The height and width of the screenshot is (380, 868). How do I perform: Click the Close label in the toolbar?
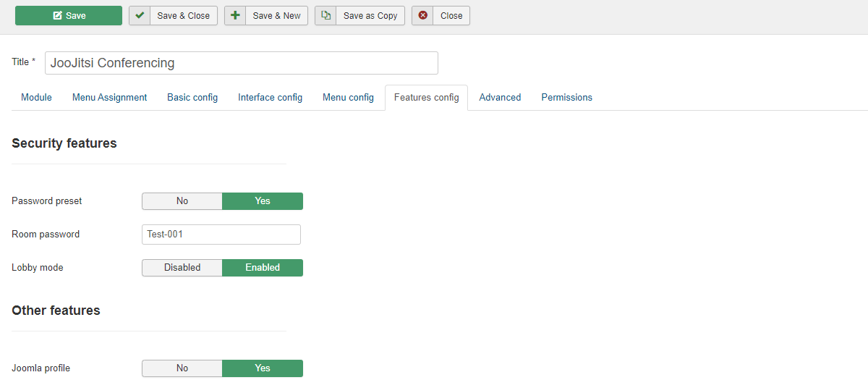pos(451,16)
